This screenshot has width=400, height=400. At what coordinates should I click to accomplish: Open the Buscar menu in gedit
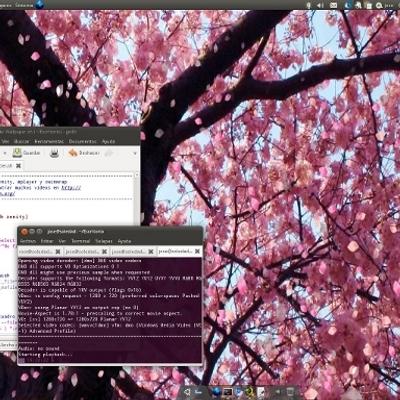pos(22,141)
